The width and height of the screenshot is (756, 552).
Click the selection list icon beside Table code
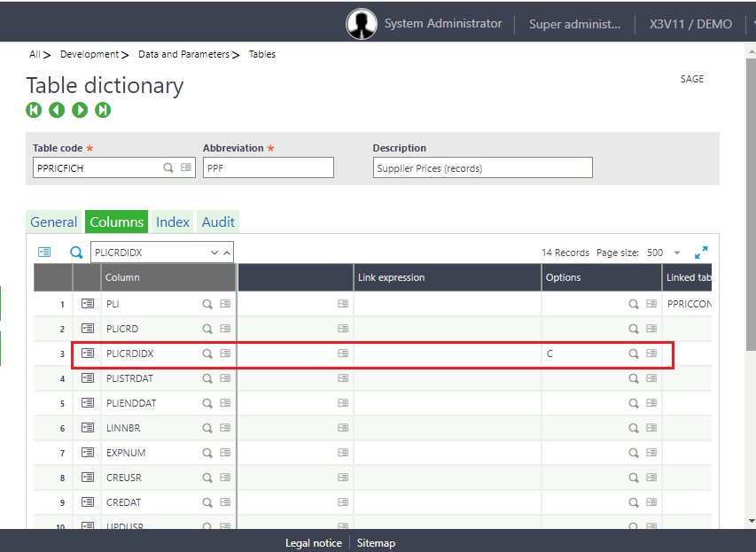[186, 167]
